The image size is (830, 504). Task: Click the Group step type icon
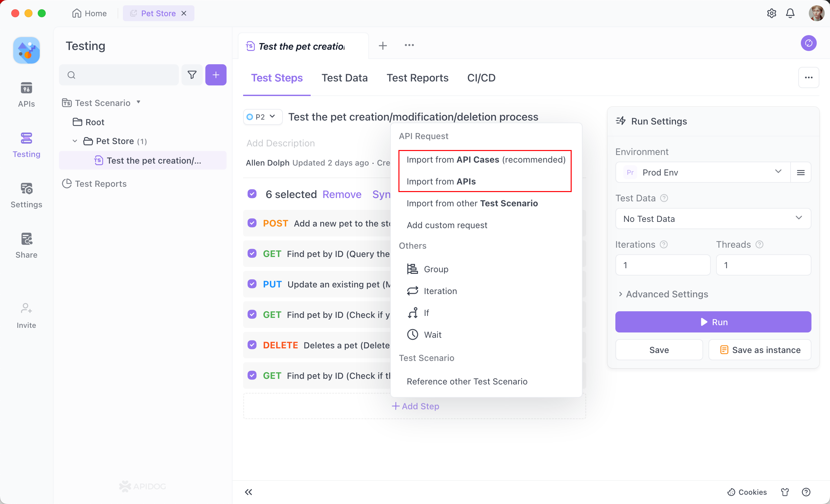tap(412, 269)
